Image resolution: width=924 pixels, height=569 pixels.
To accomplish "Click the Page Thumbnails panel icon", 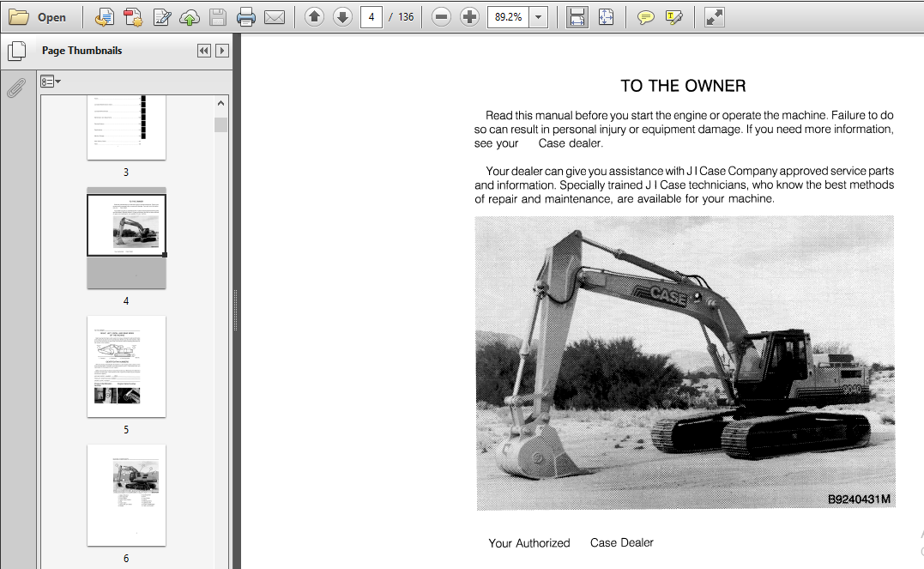I will 17,51.
